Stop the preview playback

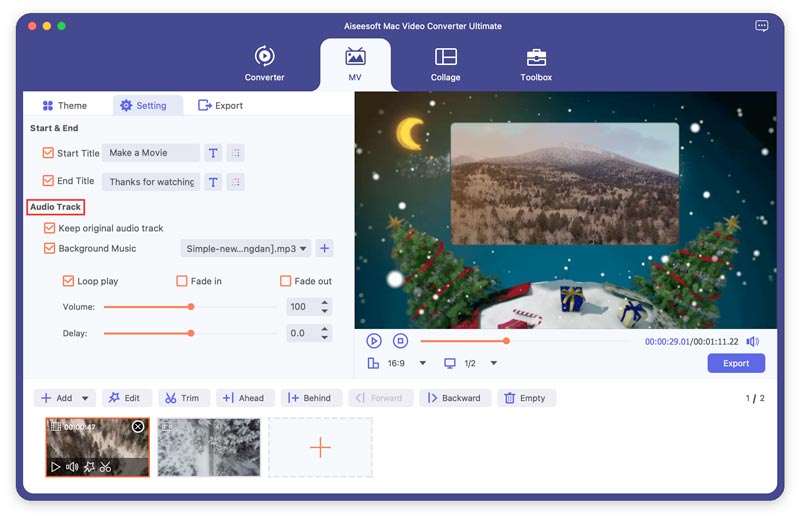(x=401, y=341)
